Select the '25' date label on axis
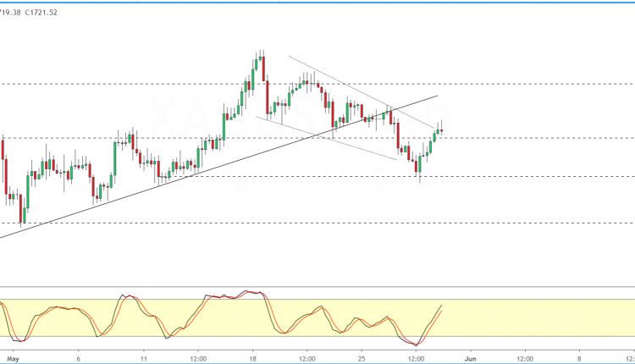The width and height of the screenshot is (635, 364). point(362,359)
